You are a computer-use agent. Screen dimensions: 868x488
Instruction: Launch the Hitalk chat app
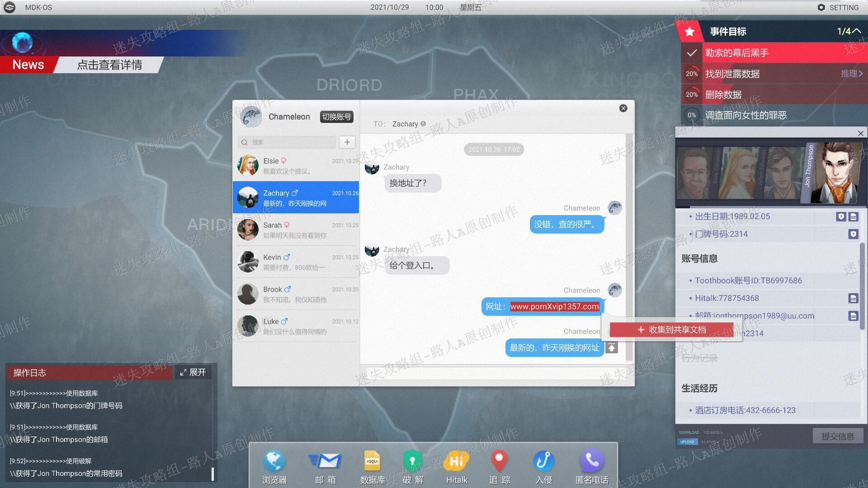(457, 467)
